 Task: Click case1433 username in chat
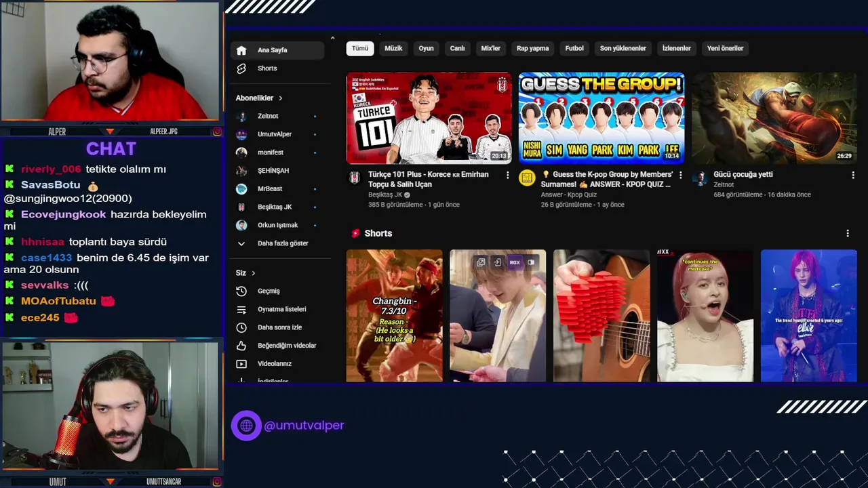(46, 258)
